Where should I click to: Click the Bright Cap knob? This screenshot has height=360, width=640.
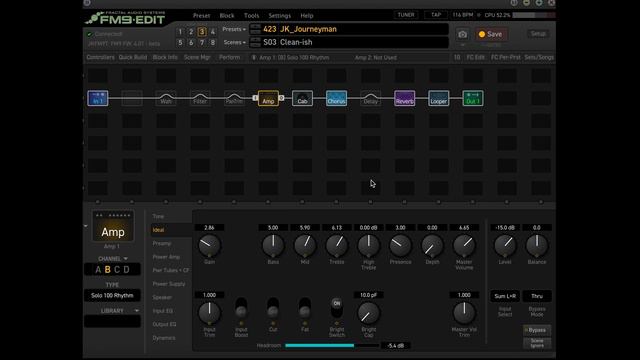pos(369,313)
